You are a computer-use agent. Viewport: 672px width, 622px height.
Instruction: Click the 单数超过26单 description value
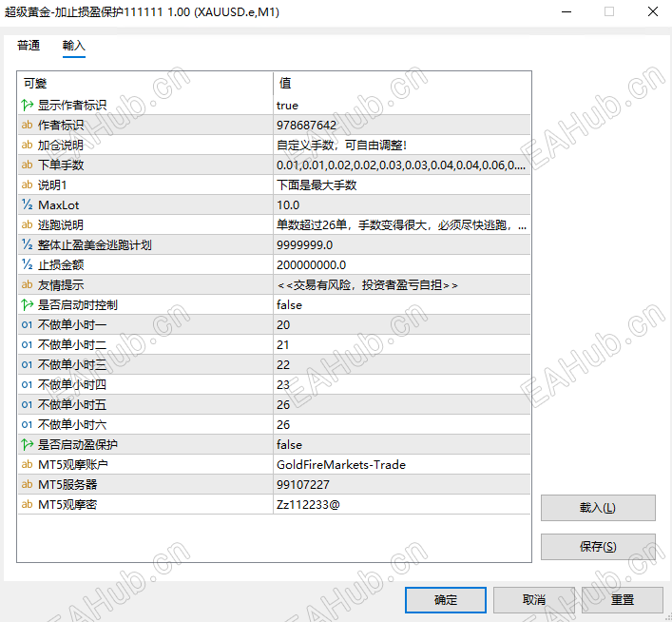[x=401, y=224]
